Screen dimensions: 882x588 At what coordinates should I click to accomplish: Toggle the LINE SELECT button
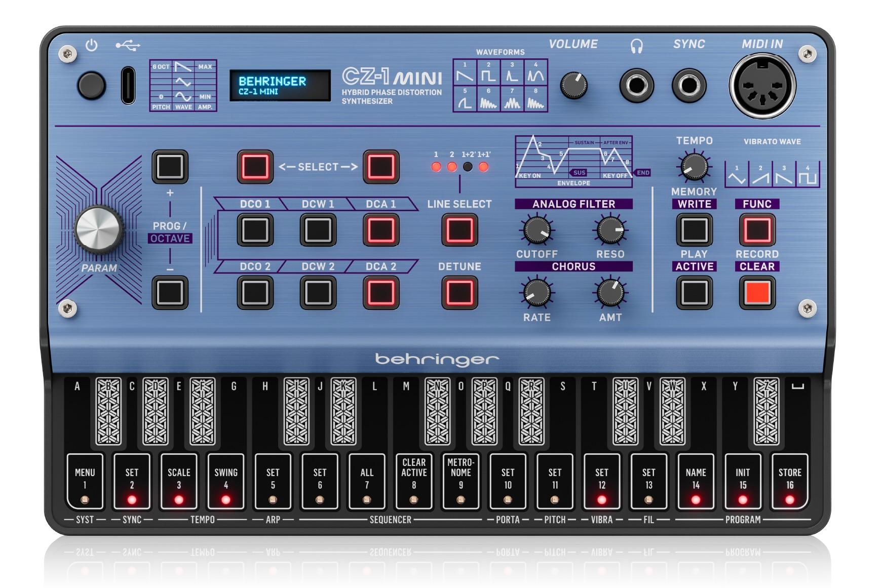click(459, 230)
